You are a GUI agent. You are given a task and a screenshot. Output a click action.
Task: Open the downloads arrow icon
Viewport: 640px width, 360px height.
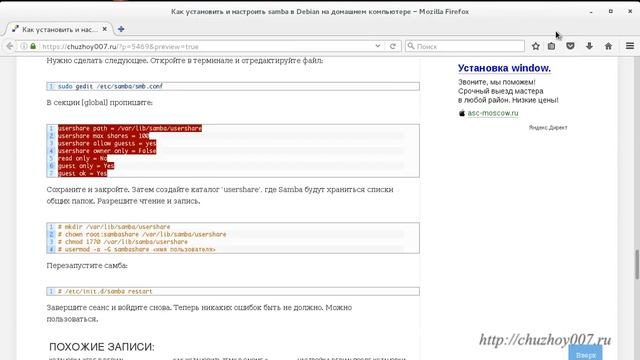coord(589,46)
